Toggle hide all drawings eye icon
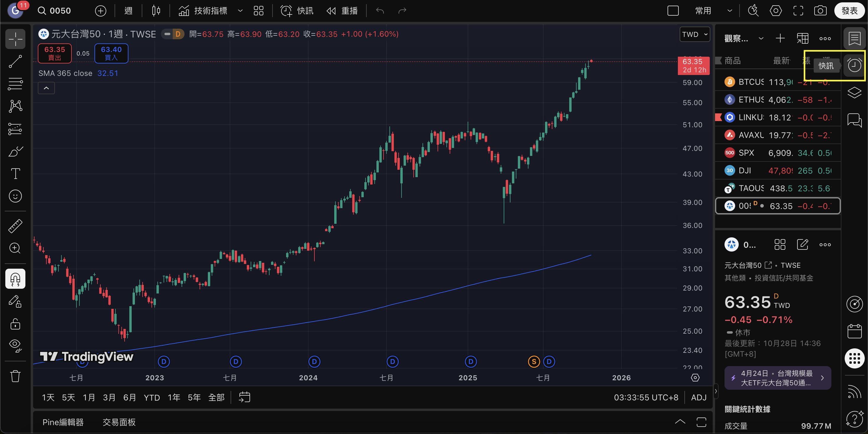Viewport: 868px width, 434px height. click(15, 345)
